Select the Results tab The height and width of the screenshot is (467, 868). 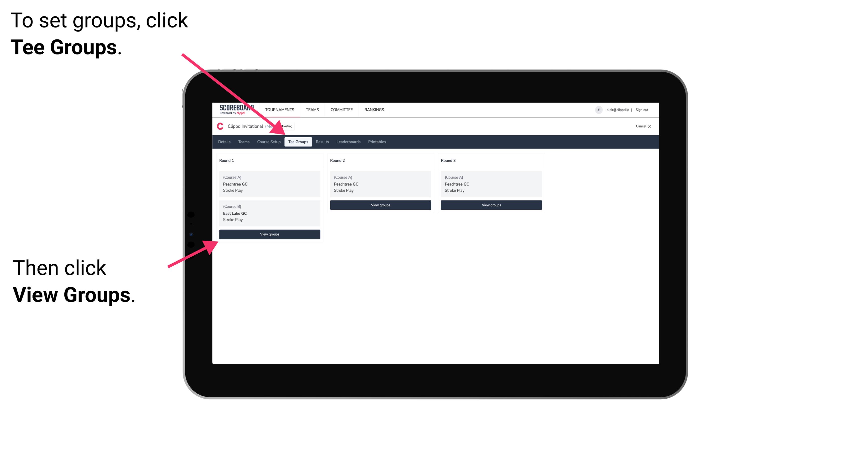(322, 142)
